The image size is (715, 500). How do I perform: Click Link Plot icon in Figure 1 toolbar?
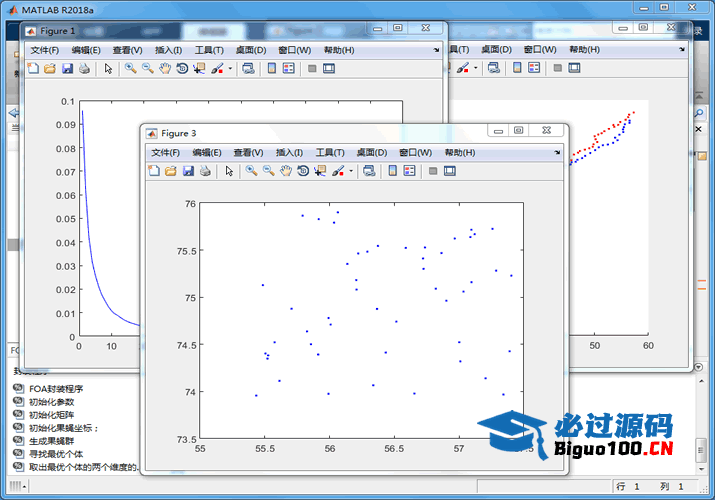(x=249, y=68)
